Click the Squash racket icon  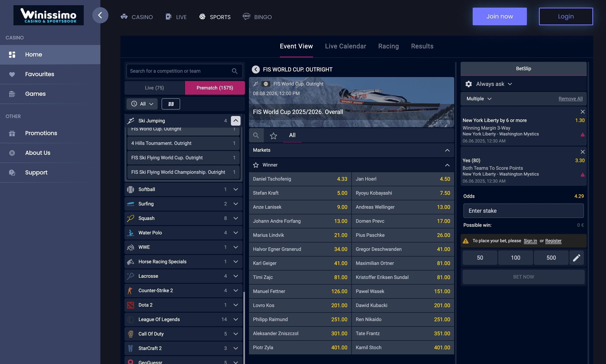(130, 218)
